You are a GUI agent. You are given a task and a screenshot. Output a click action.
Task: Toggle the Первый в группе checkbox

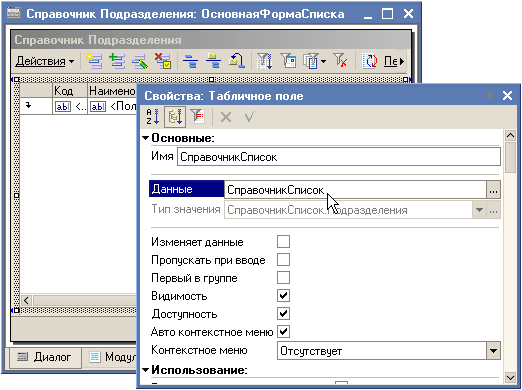point(283,278)
